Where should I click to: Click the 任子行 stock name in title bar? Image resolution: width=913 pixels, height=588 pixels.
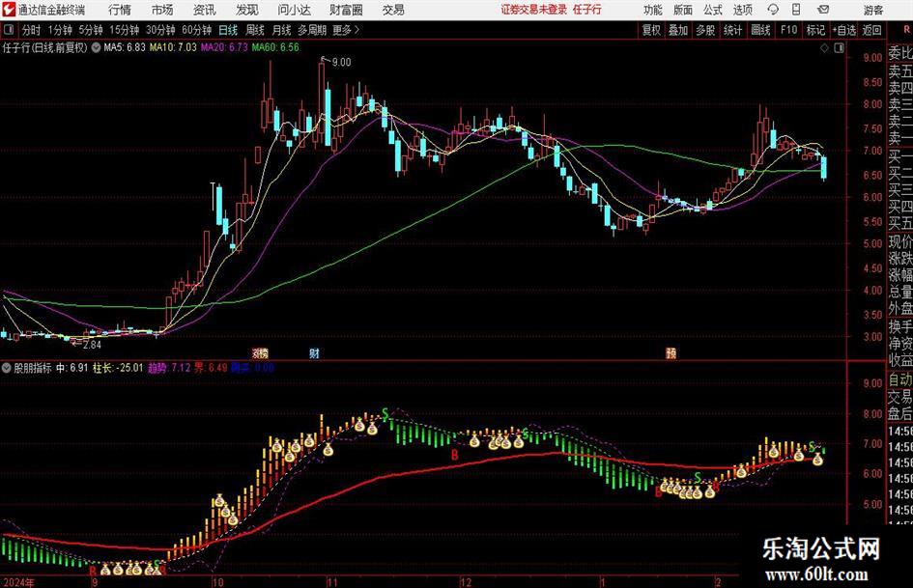pyautogui.click(x=587, y=10)
